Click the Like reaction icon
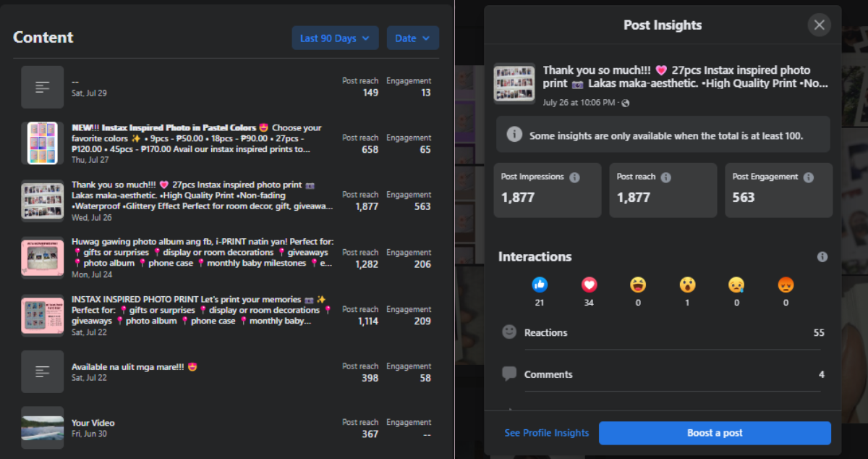 coord(540,285)
